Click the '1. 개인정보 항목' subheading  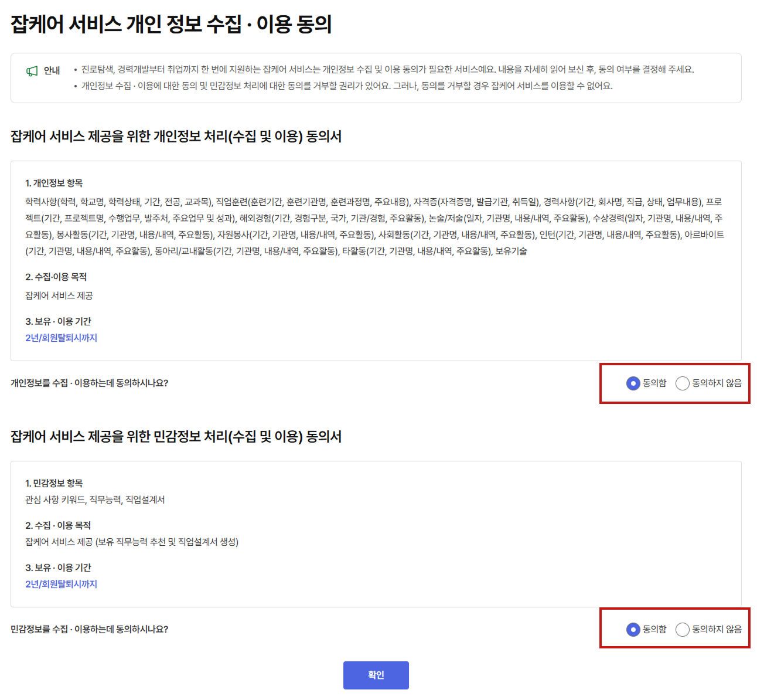(54, 183)
